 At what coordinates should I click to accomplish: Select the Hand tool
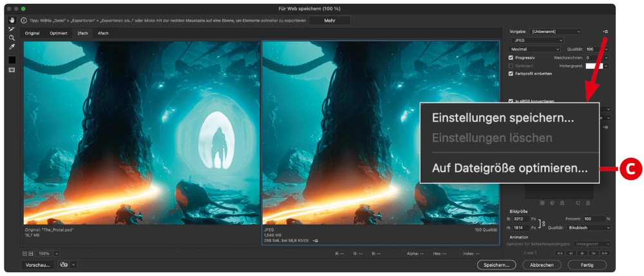pos(12,21)
